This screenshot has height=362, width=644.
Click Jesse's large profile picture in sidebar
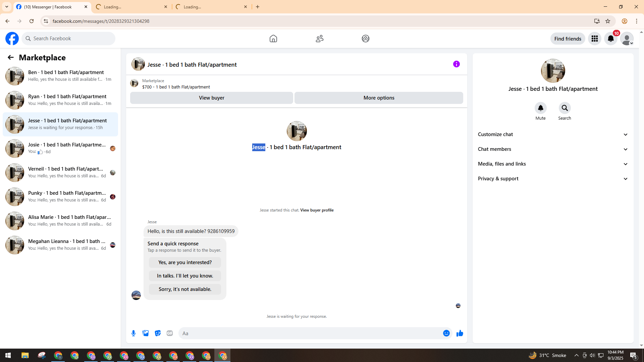(x=553, y=71)
